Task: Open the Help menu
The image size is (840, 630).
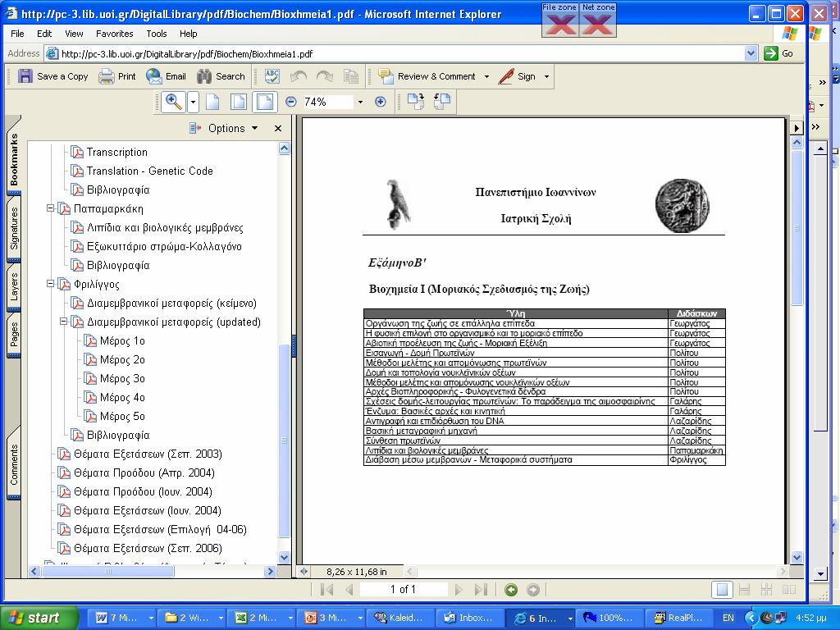Action: 188,34
